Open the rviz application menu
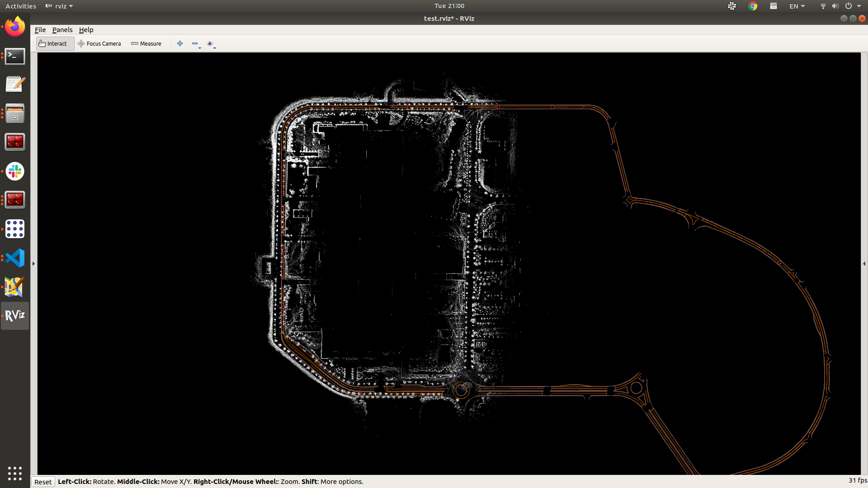Viewport: 868px width, 488px height. click(59, 6)
